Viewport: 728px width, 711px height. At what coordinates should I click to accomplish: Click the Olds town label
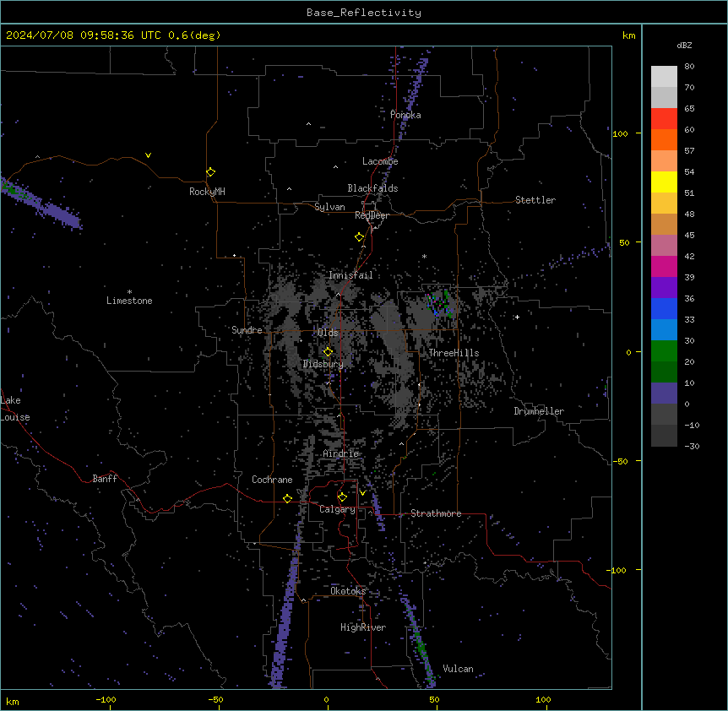tap(328, 333)
